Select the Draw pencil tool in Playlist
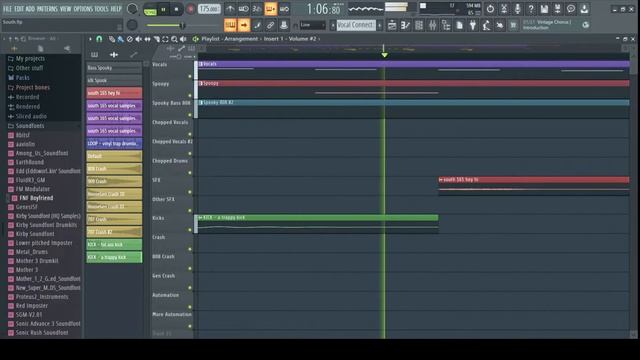This screenshot has width=640, height=360. [111, 39]
